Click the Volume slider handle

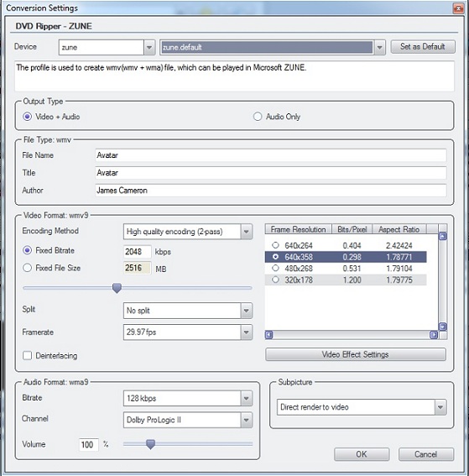point(150,444)
